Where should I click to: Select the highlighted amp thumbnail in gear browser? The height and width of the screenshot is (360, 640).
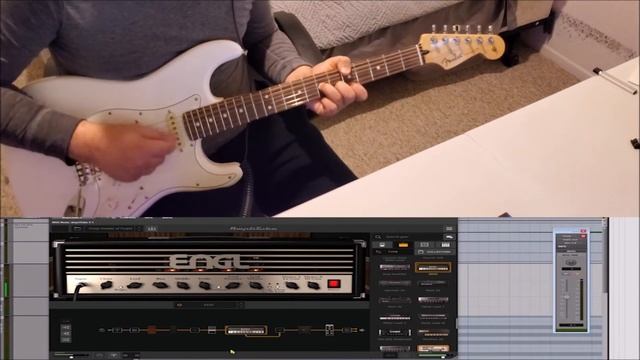click(x=433, y=268)
